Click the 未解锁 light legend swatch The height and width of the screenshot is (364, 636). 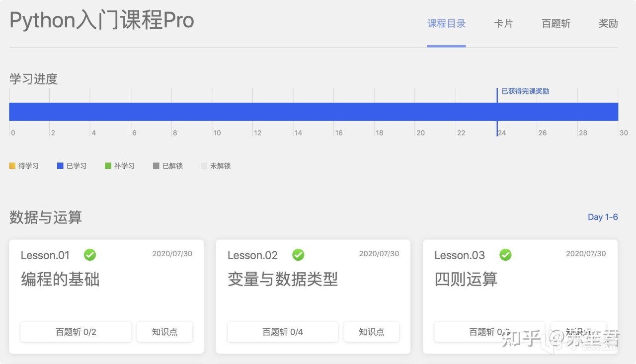coord(204,166)
